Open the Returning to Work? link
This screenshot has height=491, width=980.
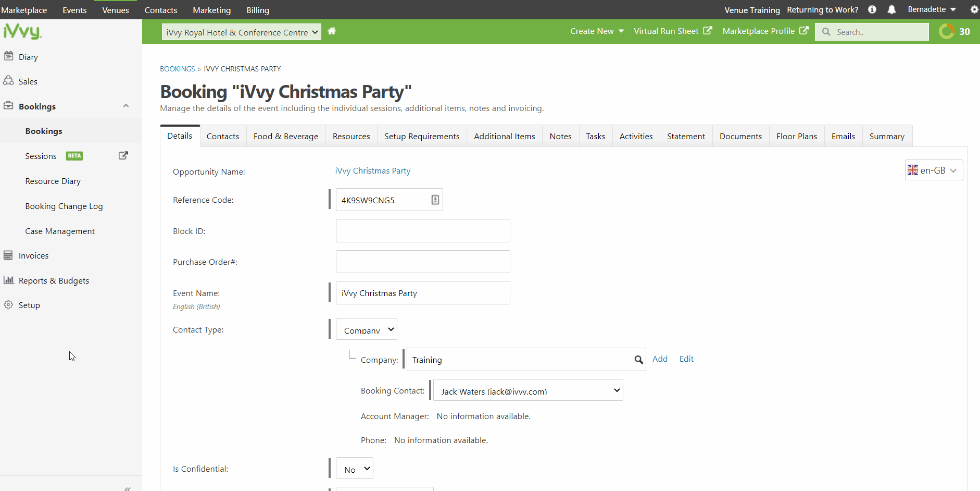coord(823,9)
